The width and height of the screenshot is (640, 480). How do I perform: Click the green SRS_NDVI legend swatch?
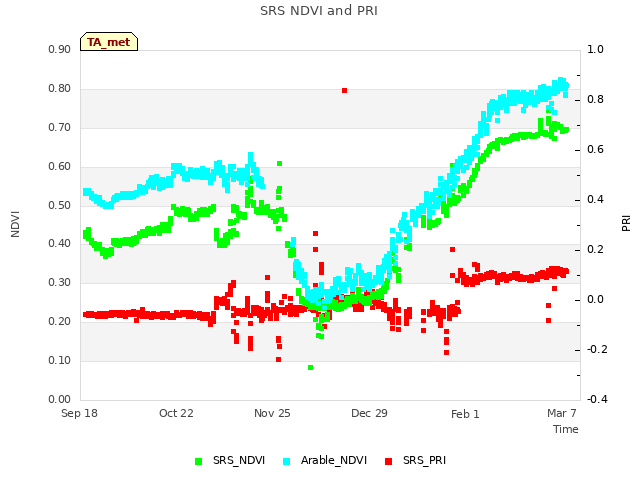pyautogui.click(x=198, y=461)
